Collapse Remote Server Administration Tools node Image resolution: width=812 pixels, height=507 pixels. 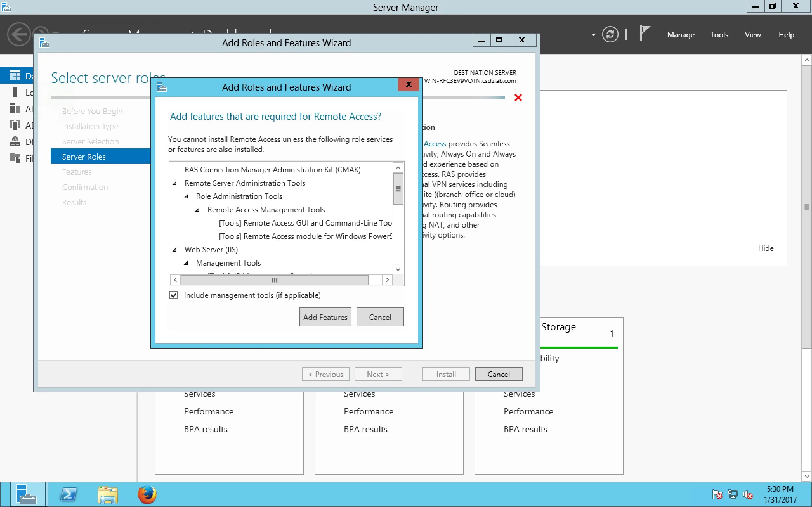pos(175,183)
